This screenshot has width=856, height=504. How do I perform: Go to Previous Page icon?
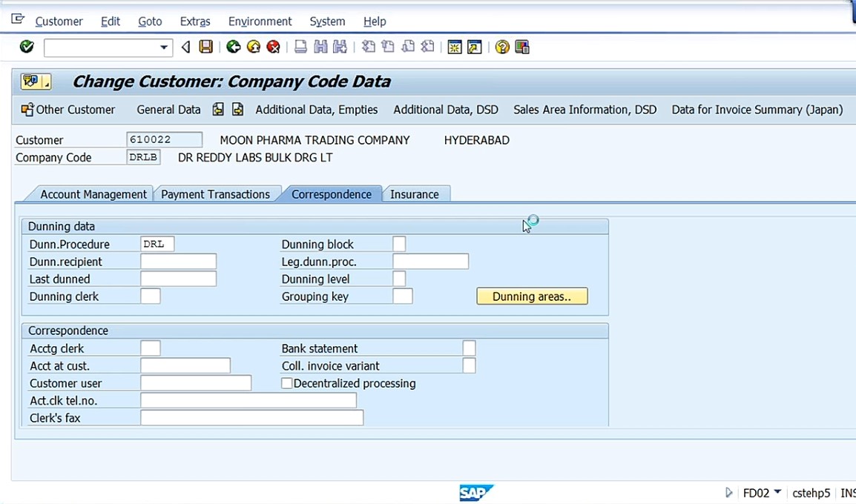(388, 47)
